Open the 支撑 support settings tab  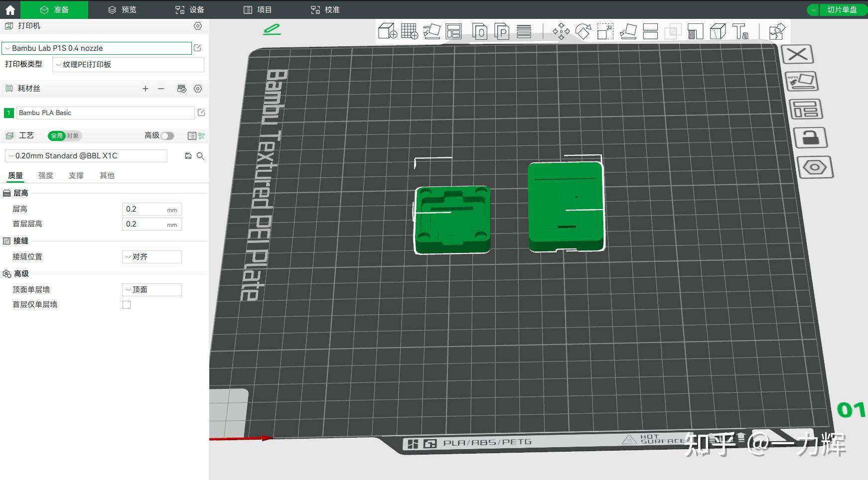coord(76,175)
